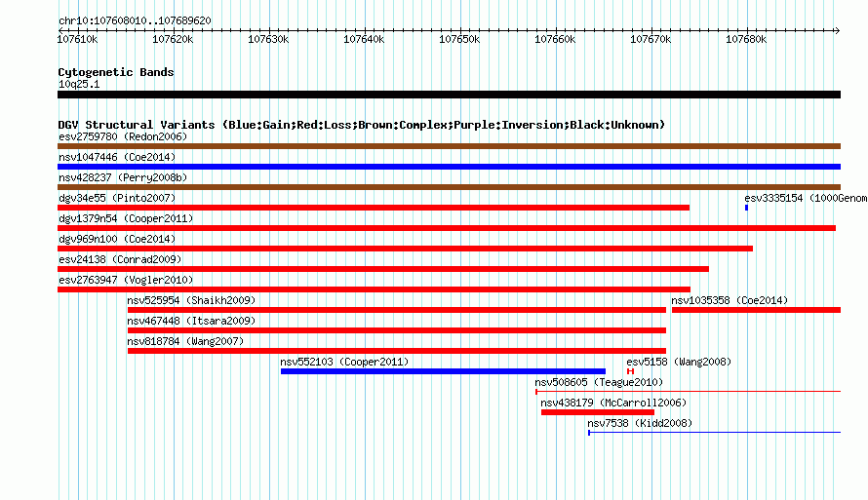Select the nsv7538 (Kidd2008) thin blue line
This screenshot has height=500, width=868.
click(x=714, y=433)
